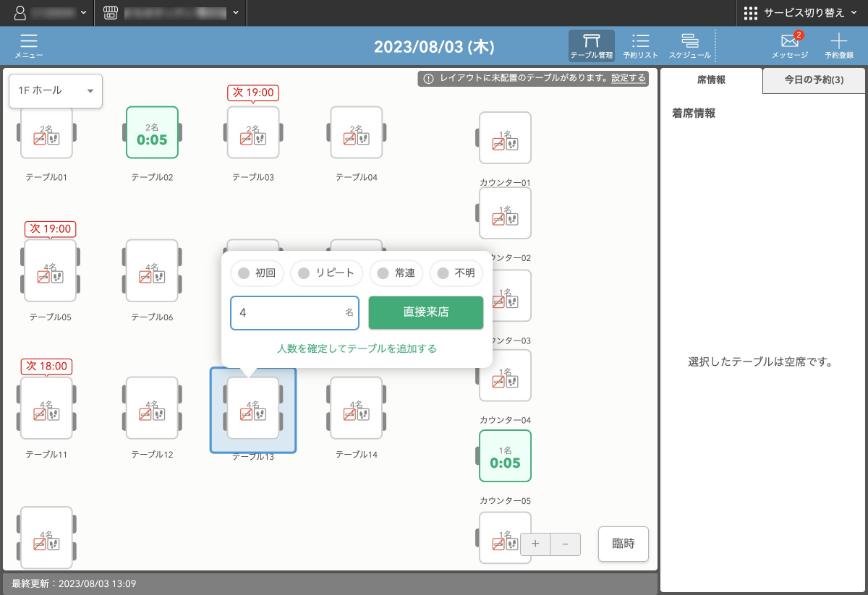Open the 予約リスト view
Viewport: 868px width, 595px height.
click(x=640, y=46)
